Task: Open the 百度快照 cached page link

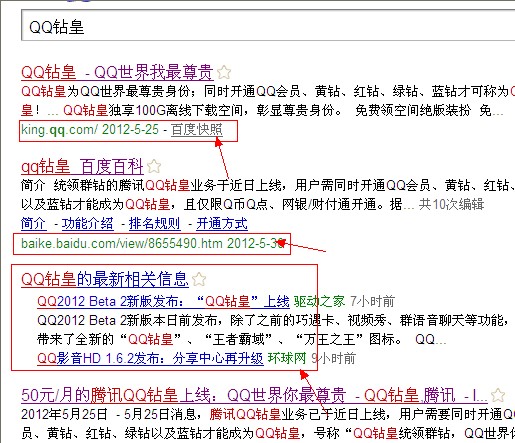Action: pyautogui.click(x=197, y=130)
